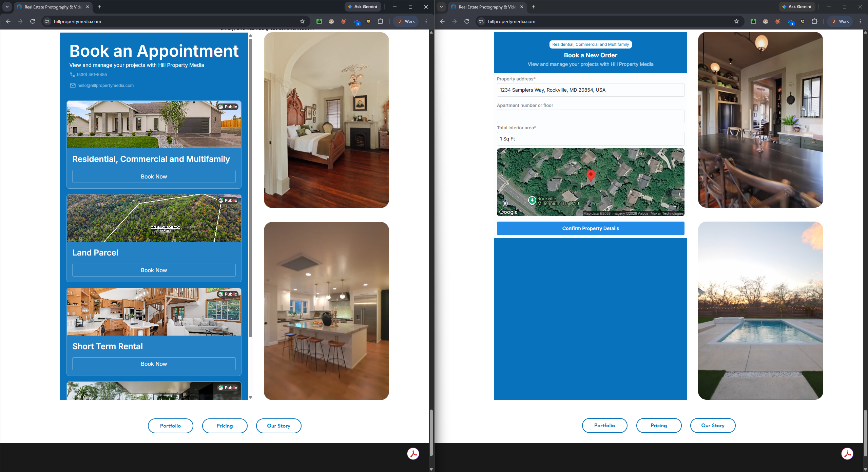Click the Adobe PDF icon in left window
The image size is (868, 472).
coord(413,454)
